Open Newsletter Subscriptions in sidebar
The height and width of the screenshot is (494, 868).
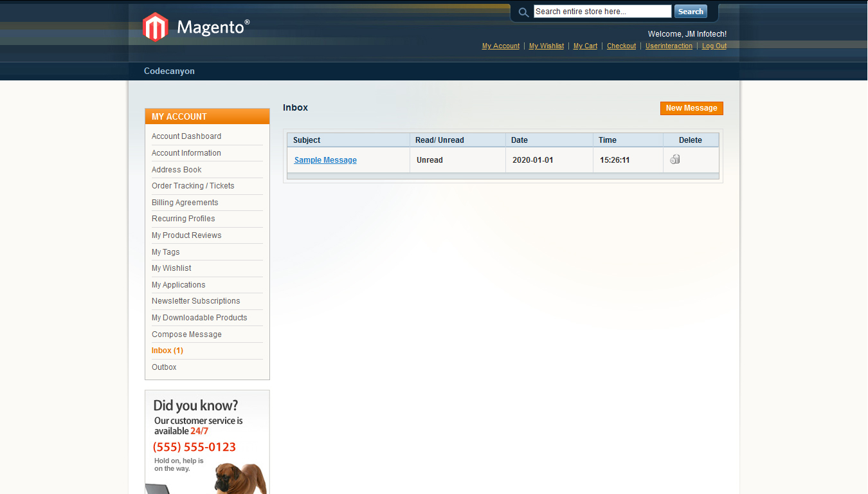pos(195,301)
